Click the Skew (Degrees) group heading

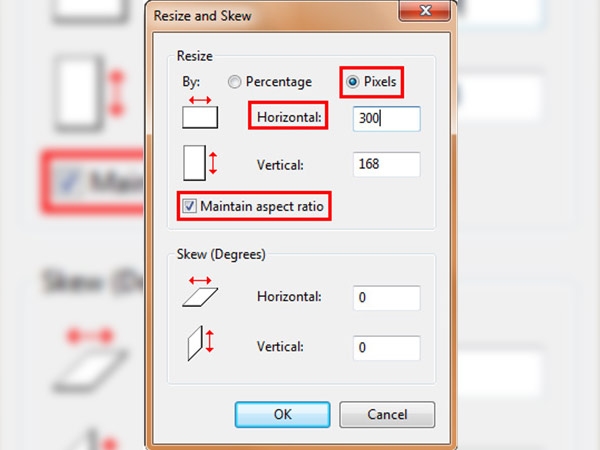coord(221,254)
